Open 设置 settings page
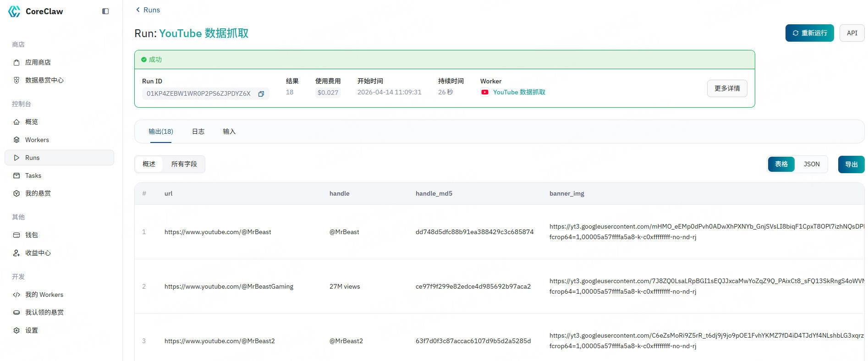Screen dimensions: 868x361 (x=31, y=330)
